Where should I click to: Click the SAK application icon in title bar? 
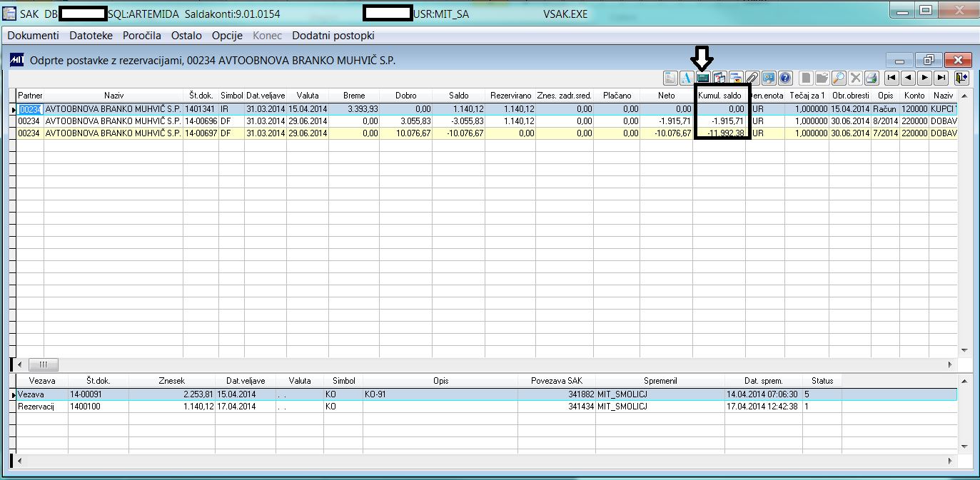click(9, 14)
